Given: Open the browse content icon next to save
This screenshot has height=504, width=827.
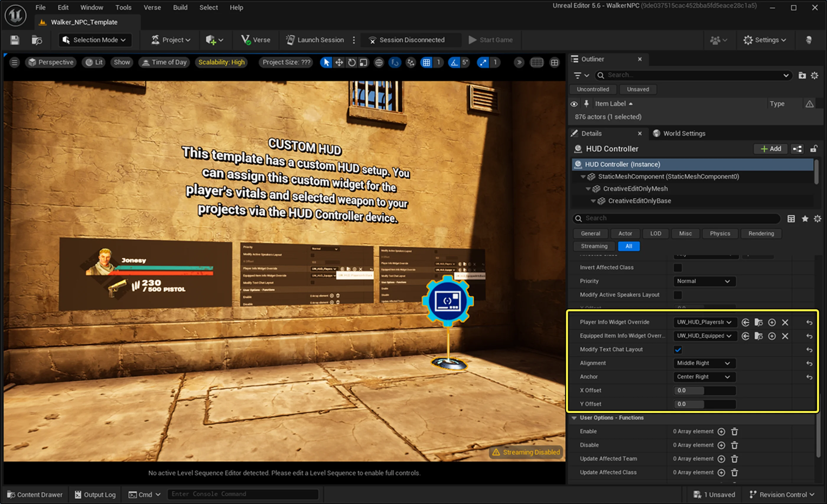Looking at the screenshot, I should click(x=37, y=40).
